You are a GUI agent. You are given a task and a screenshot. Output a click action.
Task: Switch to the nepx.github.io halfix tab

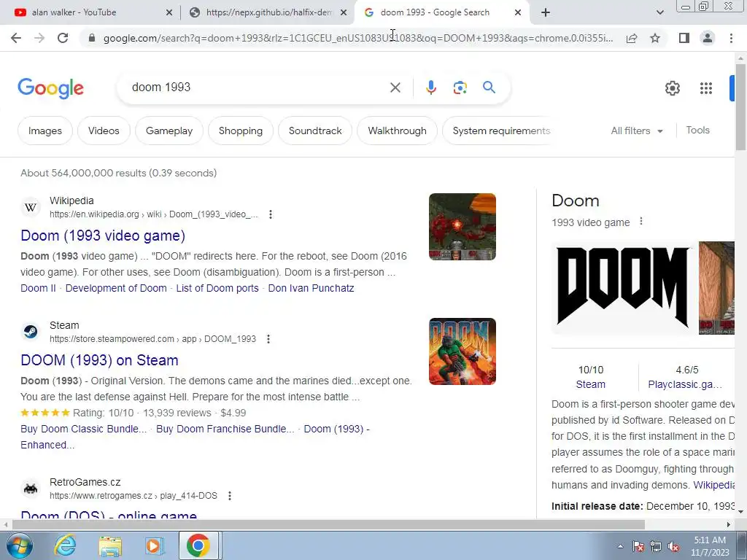268,13
